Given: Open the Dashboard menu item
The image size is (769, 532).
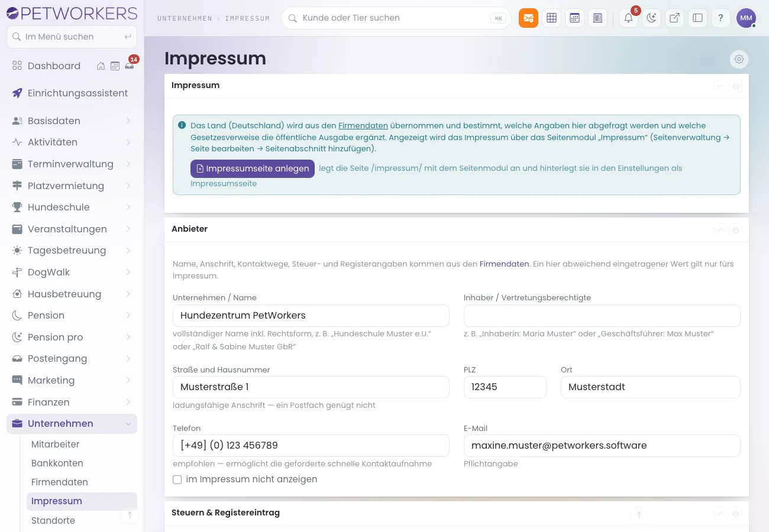Looking at the screenshot, I should (x=54, y=66).
